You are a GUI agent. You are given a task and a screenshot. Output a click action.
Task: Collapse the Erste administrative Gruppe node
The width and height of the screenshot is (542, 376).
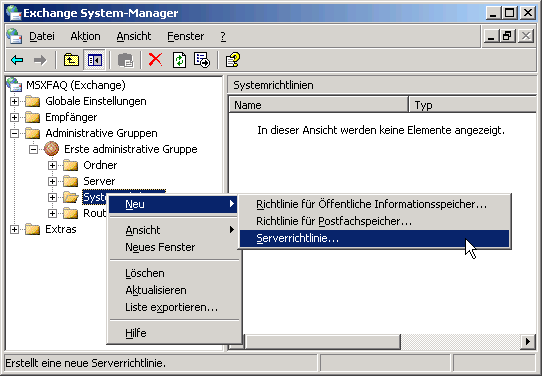33,149
